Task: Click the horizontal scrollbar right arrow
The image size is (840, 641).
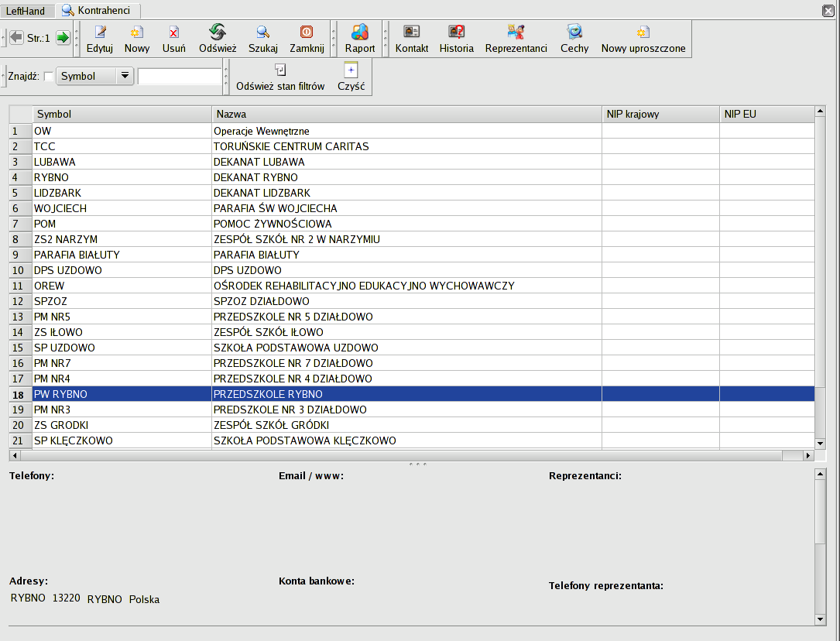Action: [808, 456]
